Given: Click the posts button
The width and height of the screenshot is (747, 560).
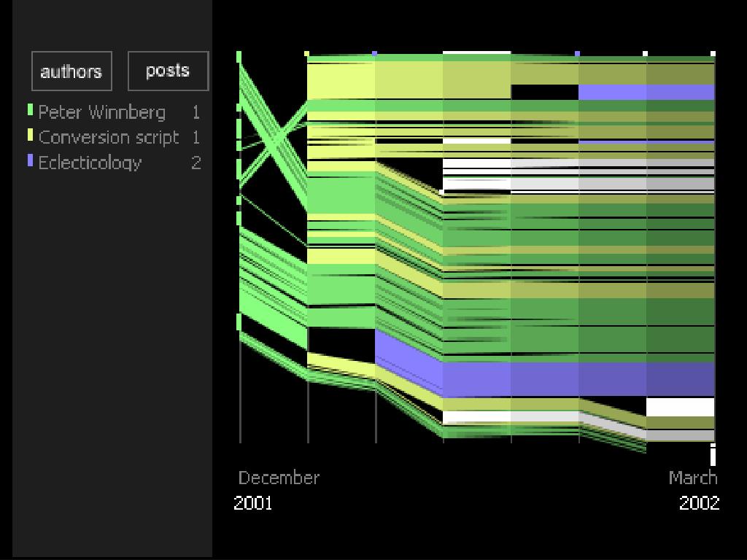Looking at the screenshot, I should tap(169, 71).
